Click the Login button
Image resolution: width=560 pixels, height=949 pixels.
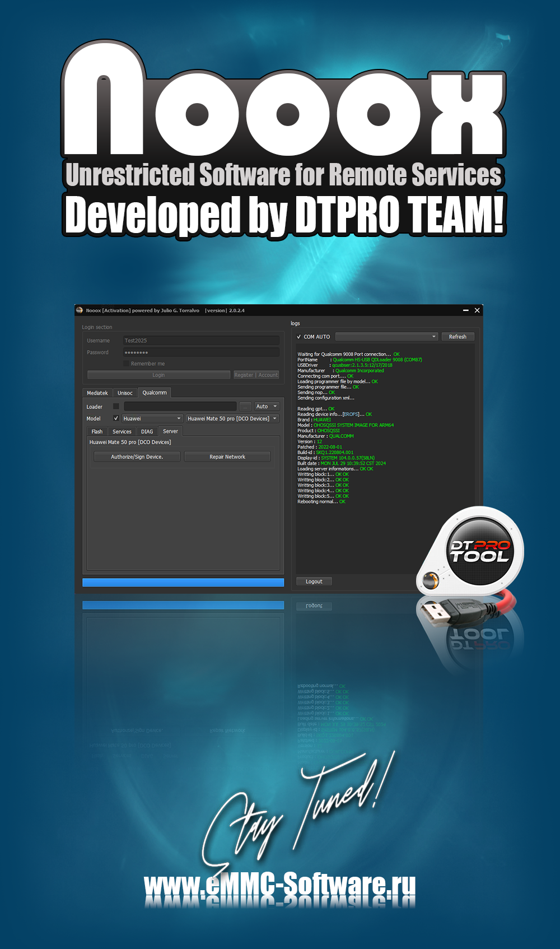tap(158, 375)
